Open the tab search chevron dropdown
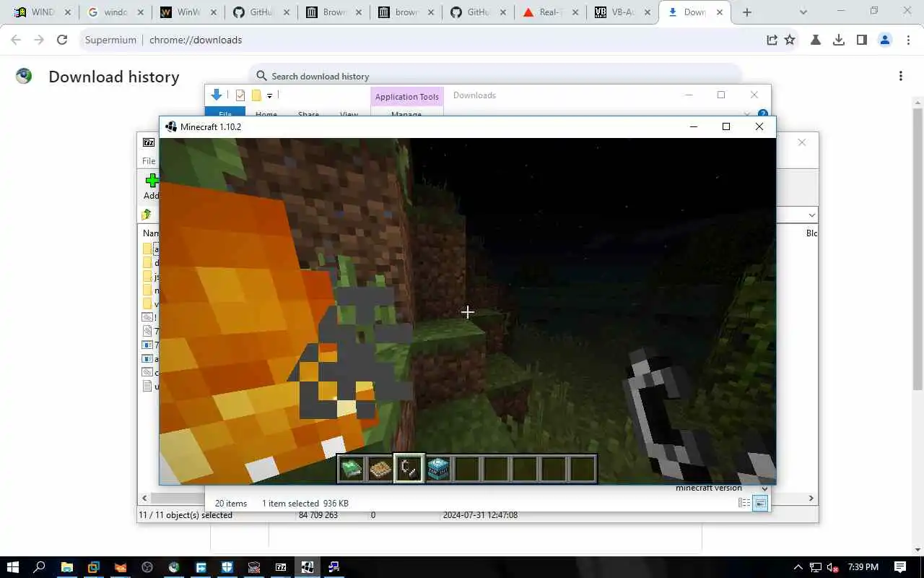Viewport: 924px width, 578px height. tap(804, 12)
